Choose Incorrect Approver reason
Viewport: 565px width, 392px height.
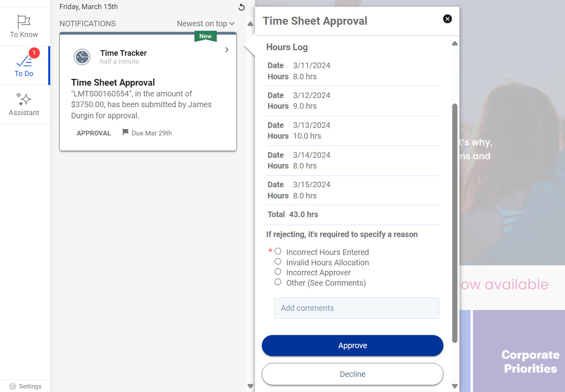tap(278, 271)
